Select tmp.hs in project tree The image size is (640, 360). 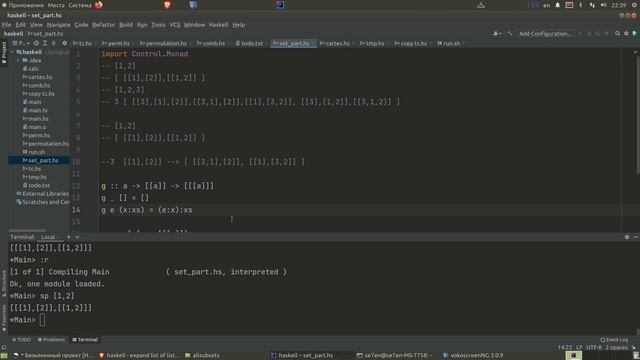[x=34, y=177]
